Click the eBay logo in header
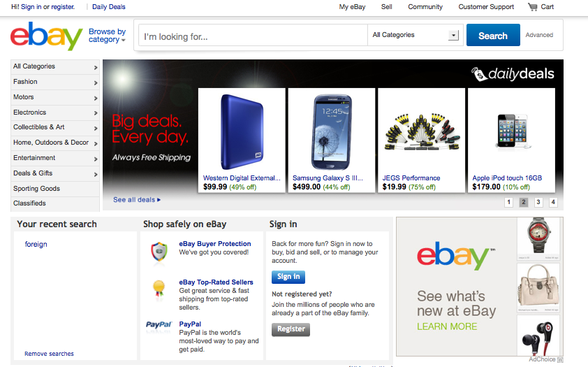588x367 pixels. pos(47,36)
